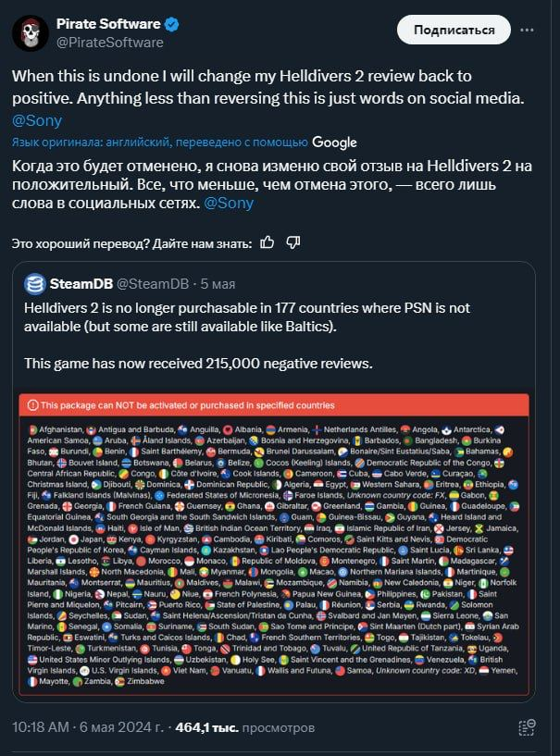The height and width of the screenshot is (756, 560).
Task: Click the warning icon in the red banner
Action: coord(32,405)
